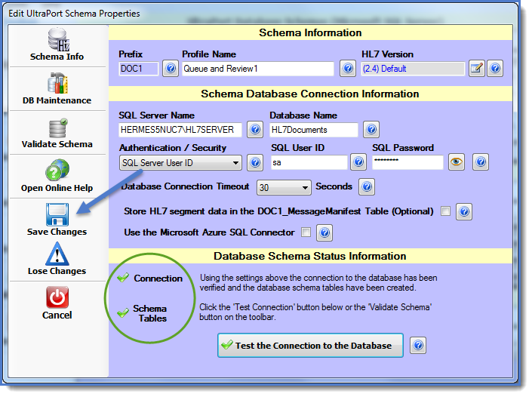
Task: Open help for storing HL7 segment data
Action: (464, 212)
